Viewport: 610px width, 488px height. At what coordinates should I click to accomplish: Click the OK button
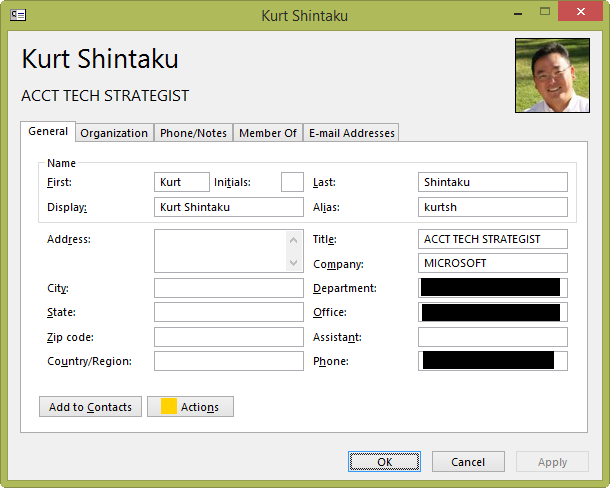tap(384, 462)
